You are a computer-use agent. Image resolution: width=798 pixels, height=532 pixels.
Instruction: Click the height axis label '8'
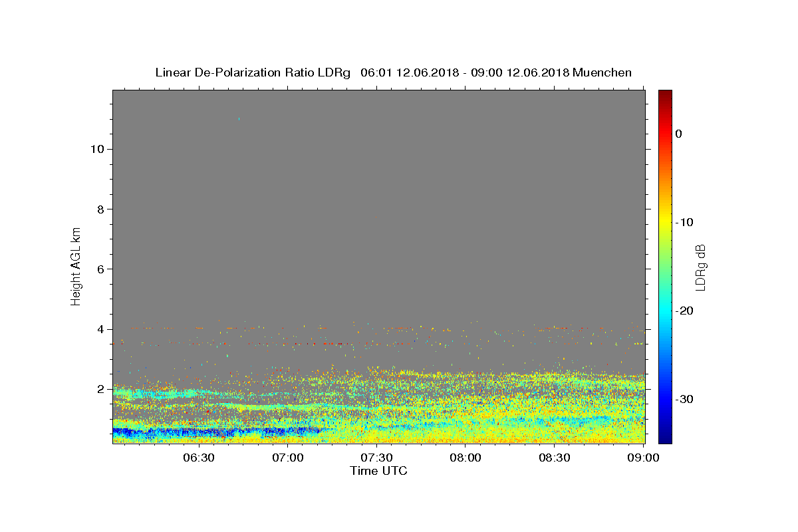[101, 209]
